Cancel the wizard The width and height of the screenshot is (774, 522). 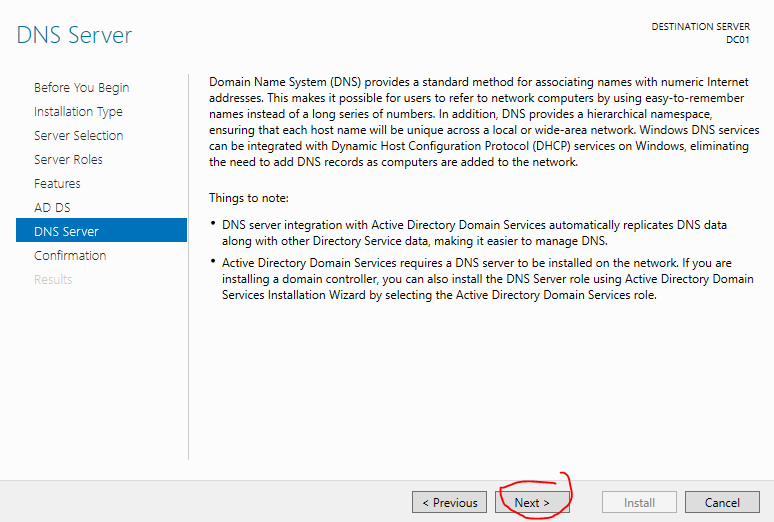[722, 502]
